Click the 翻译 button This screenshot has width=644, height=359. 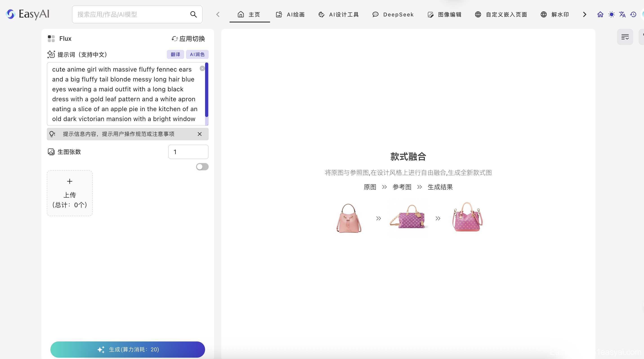pyautogui.click(x=175, y=54)
